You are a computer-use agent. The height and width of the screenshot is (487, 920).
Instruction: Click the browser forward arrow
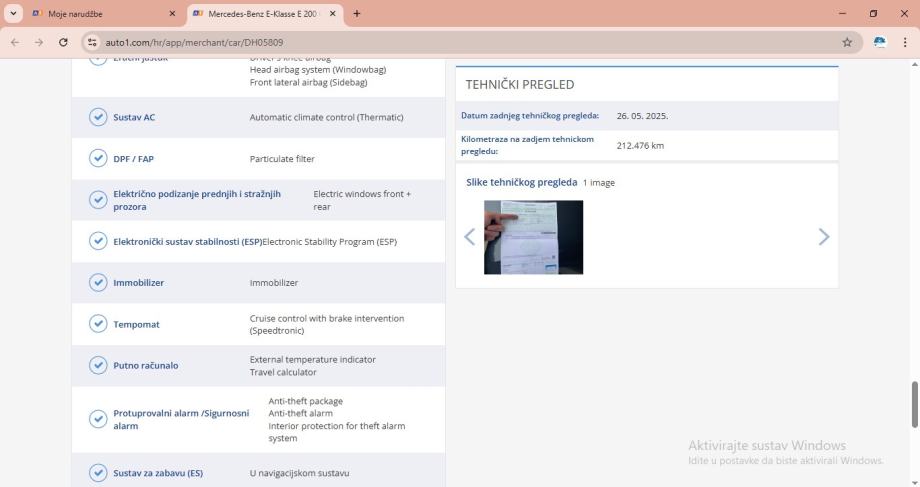coord(39,42)
